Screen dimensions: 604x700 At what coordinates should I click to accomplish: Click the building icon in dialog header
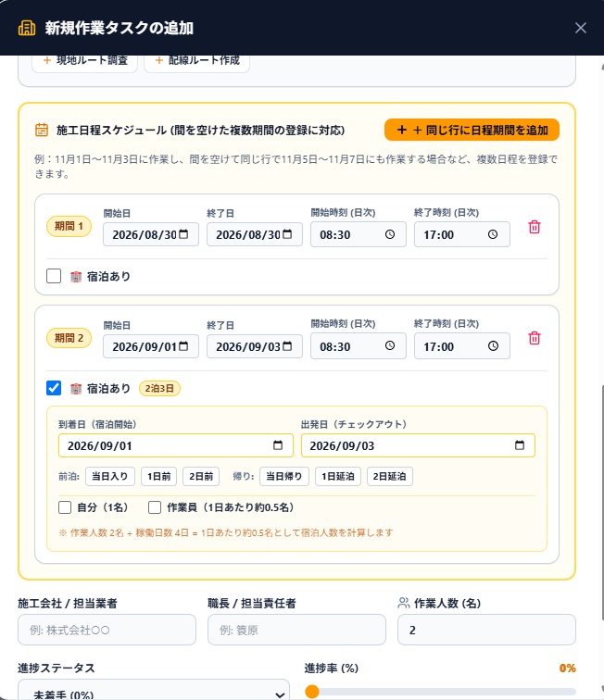click(27, 28)
